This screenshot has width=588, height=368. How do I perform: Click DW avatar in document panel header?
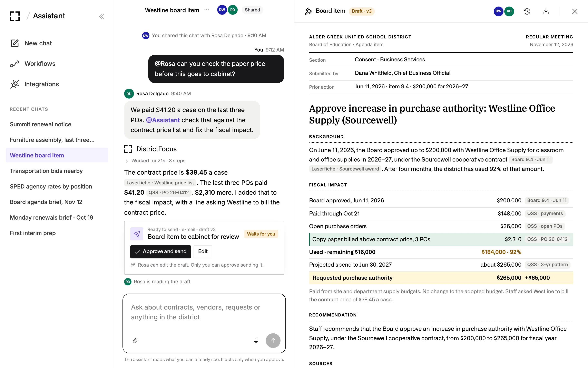click(498, 11)
